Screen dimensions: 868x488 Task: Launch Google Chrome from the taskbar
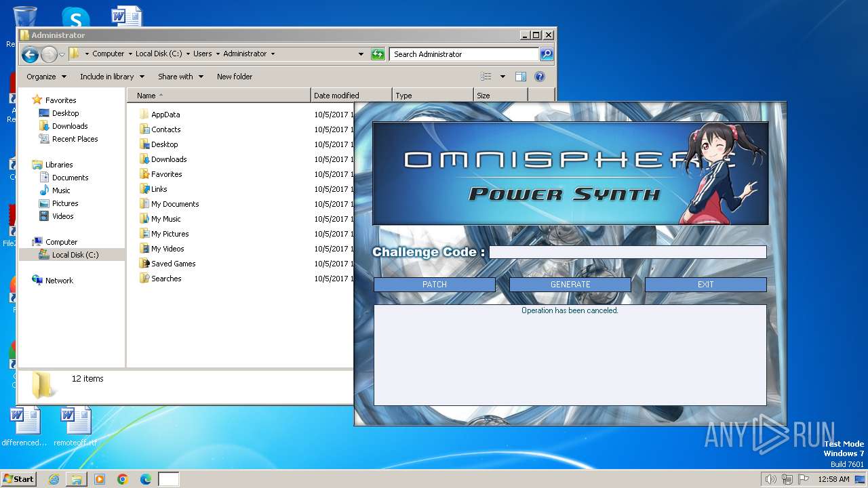point(123,479)
